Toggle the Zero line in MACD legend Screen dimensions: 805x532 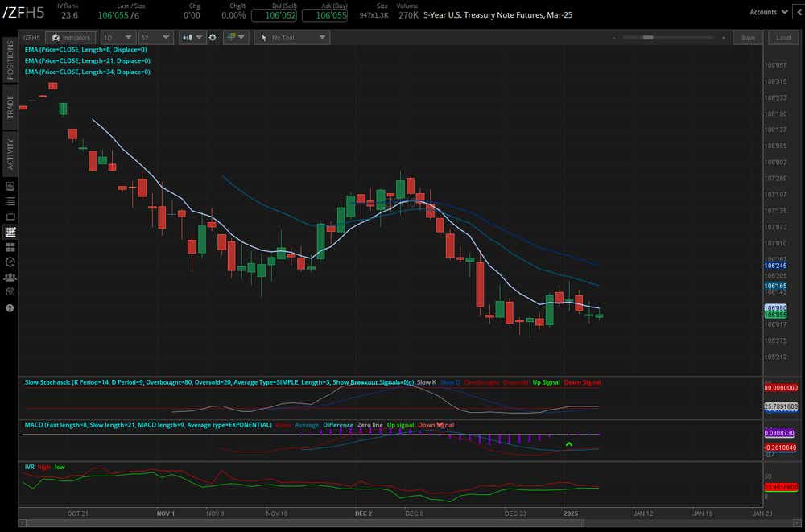tap(369, 424)
